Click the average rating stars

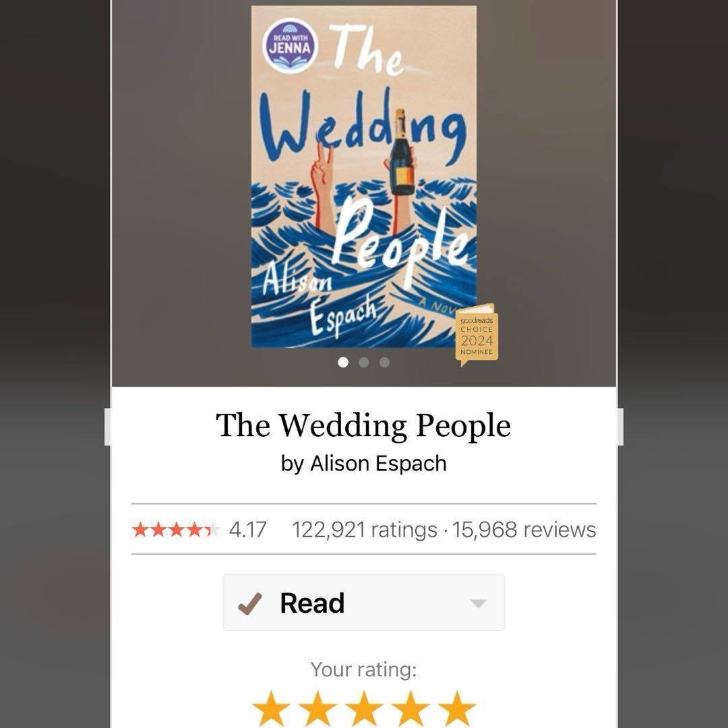click(x=176, y=529)
